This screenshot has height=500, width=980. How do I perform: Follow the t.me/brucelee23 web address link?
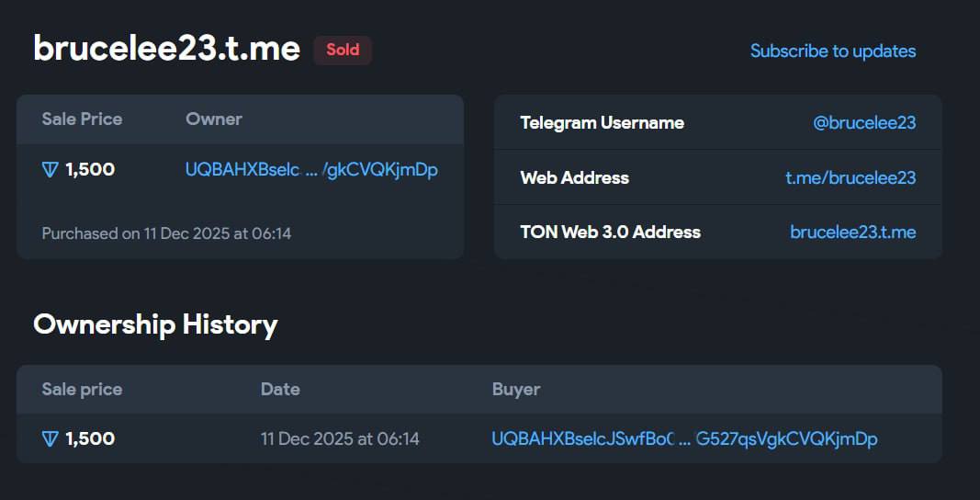tap(850, 177)
